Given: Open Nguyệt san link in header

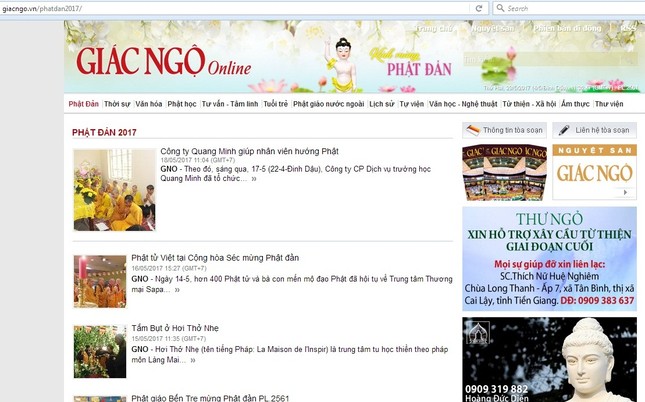Looking at the screenshot, I should point(492,28).
